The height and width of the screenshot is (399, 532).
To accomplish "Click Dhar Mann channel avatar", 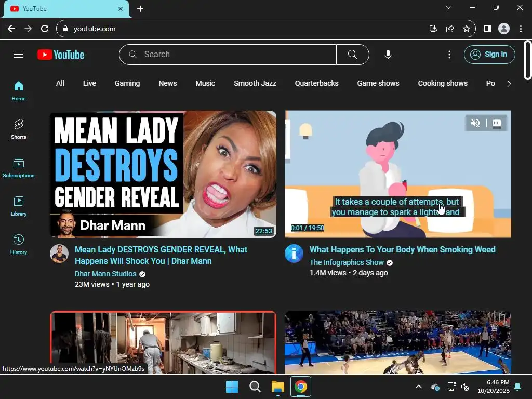I will coord(59,254).
